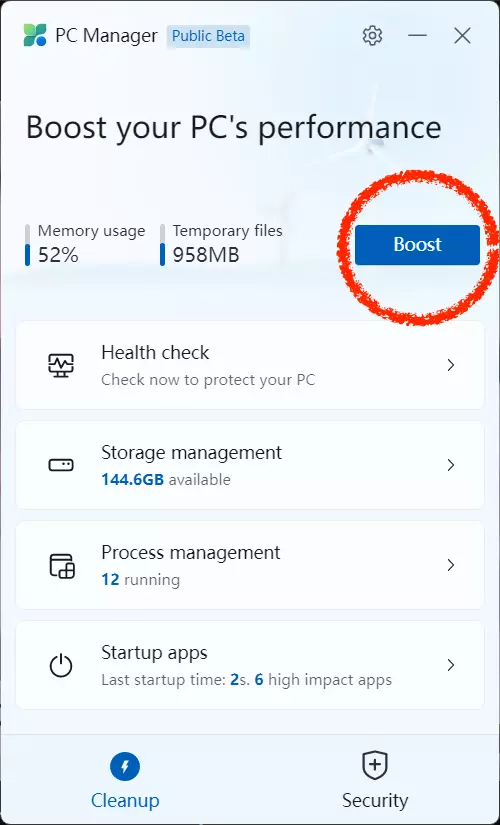
Task: Click the 144.6GB available text
Action: click(x=166, y=480)
